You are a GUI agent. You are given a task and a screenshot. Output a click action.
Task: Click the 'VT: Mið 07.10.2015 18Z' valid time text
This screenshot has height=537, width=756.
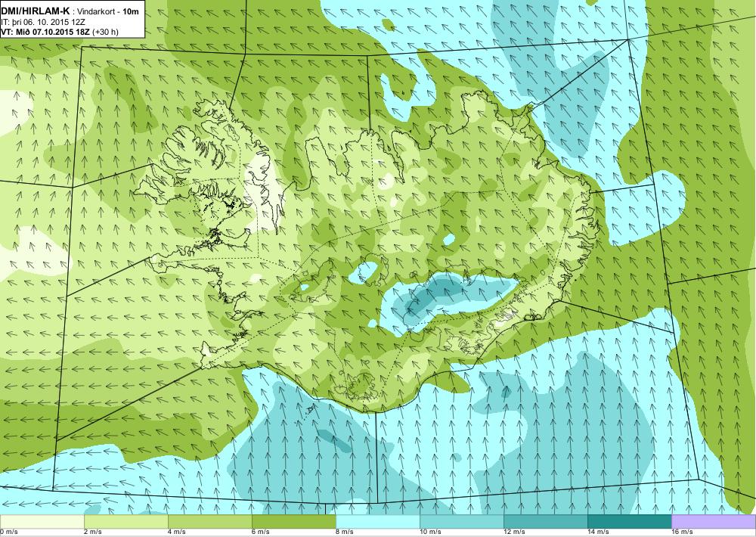click(45, 32)
